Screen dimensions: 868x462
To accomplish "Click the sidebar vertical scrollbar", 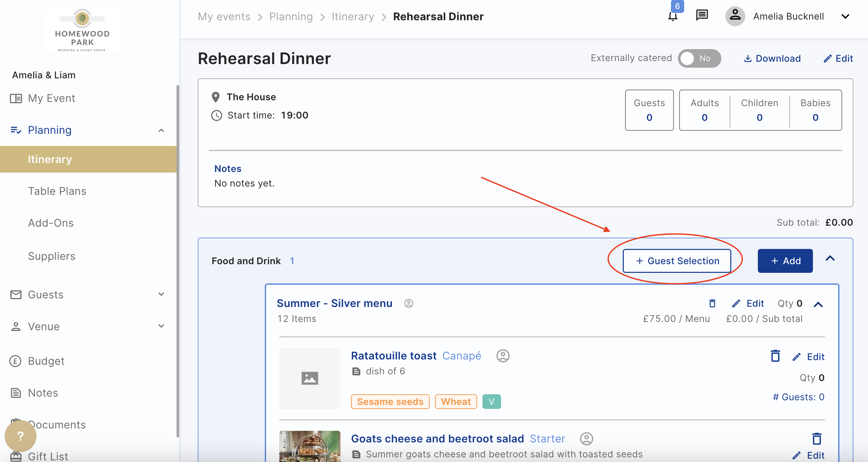I will [178, 261].
